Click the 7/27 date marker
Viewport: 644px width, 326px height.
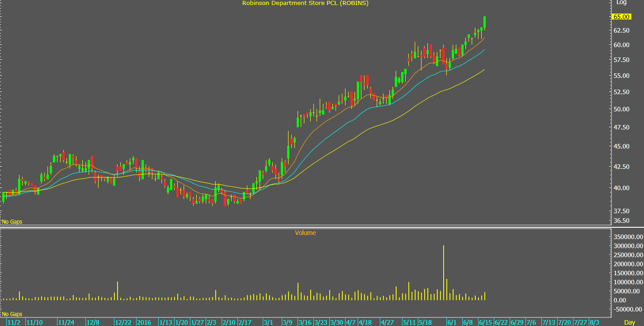(x=581, y=322)
